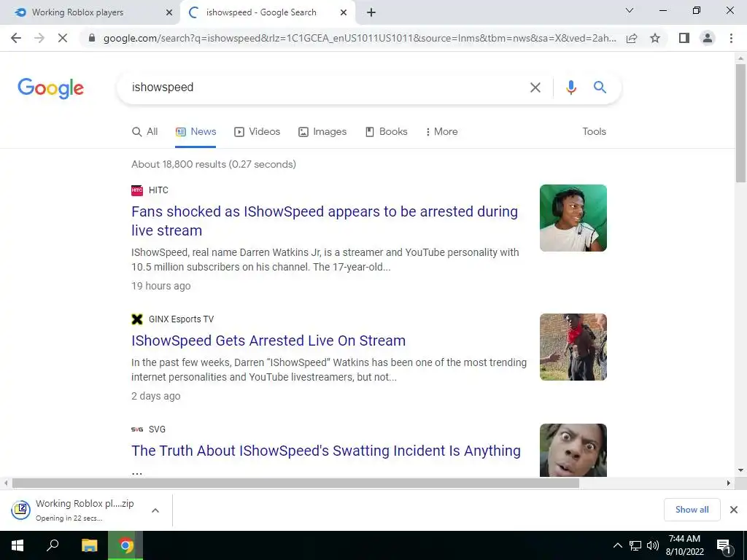This screenshot has width=747, height=560.
Task: Open the Windows Start menu
Action: [x=18, y=545]
